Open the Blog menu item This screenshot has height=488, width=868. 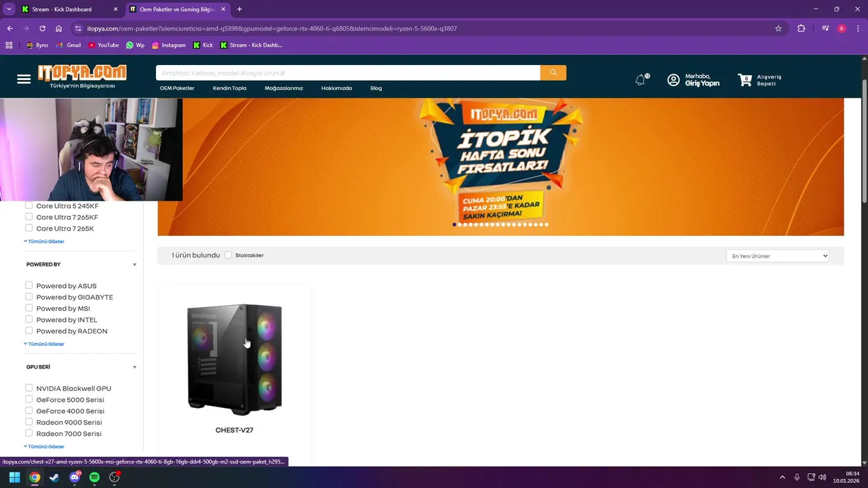[376, 88]
